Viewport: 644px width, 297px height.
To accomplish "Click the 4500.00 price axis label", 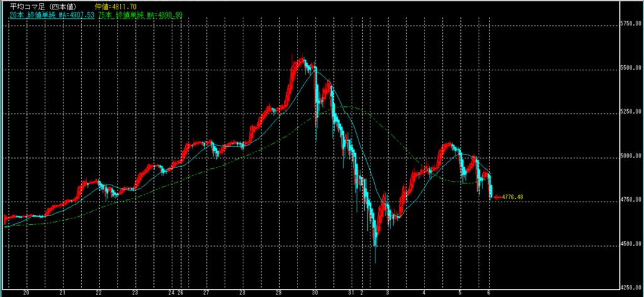I will tap(630, 244).
